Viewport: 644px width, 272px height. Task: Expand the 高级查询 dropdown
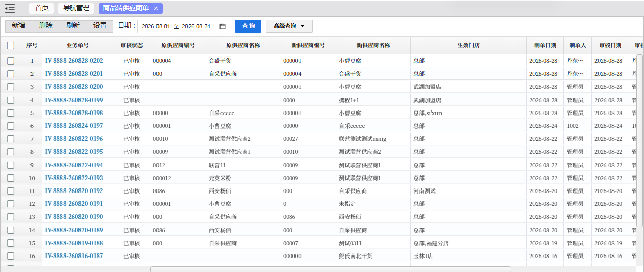[289, 26]
